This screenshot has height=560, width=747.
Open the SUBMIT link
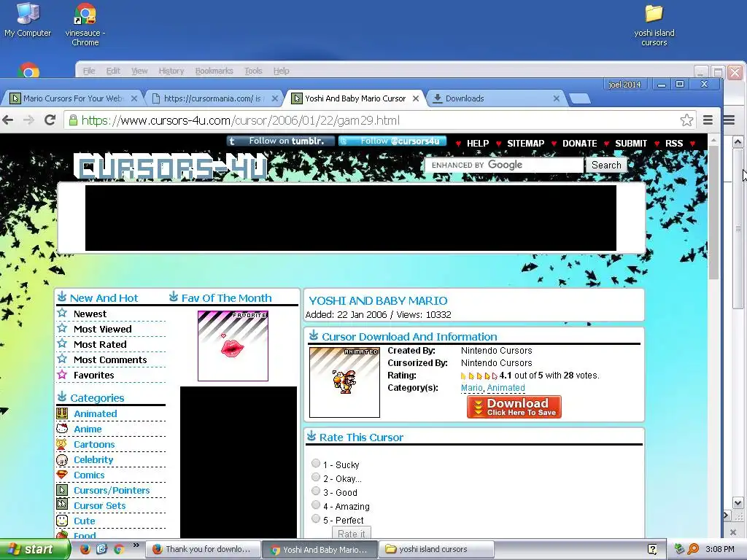[631, 144]
